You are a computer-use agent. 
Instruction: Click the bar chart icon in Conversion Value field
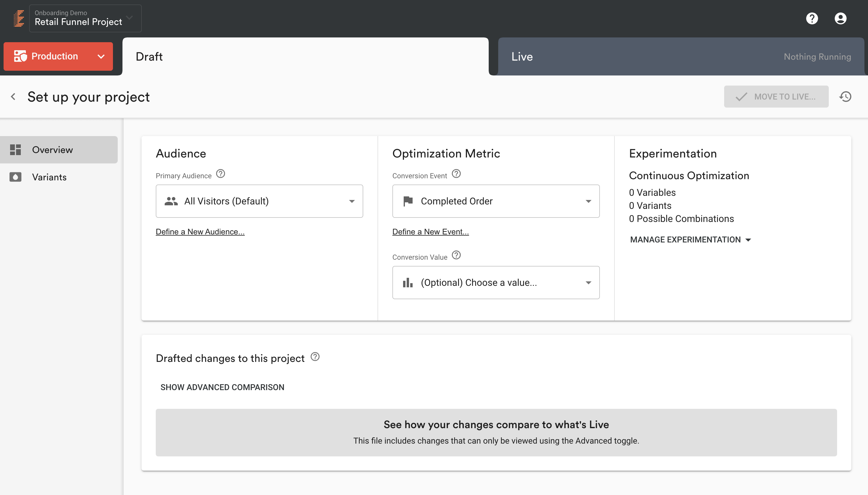click(408, 283)
